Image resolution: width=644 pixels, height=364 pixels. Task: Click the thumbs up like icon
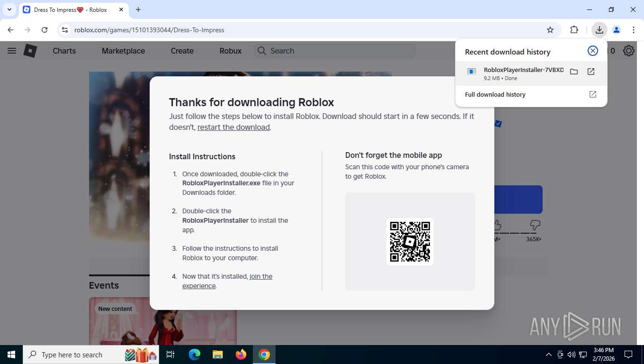497,224
